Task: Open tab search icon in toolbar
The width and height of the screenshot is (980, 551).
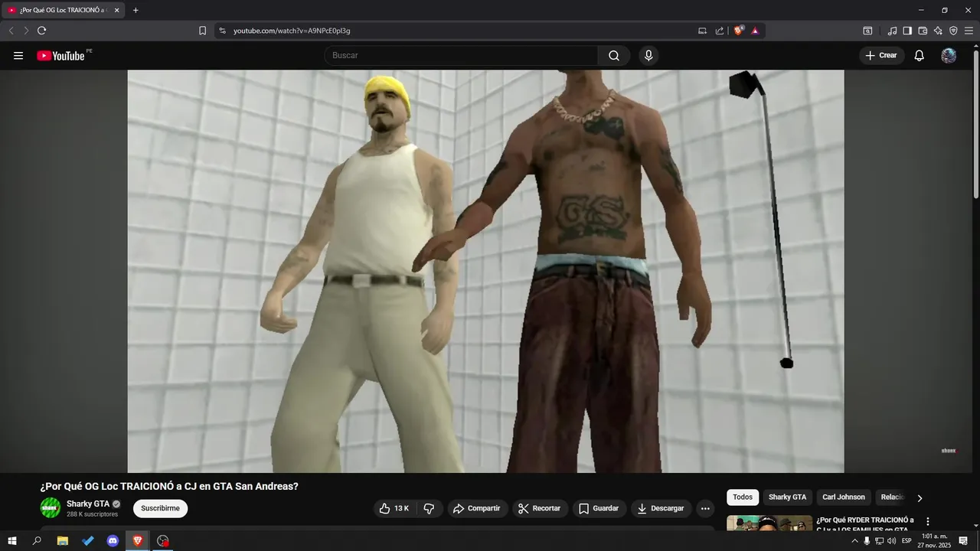Action: [x=867, y=31]
